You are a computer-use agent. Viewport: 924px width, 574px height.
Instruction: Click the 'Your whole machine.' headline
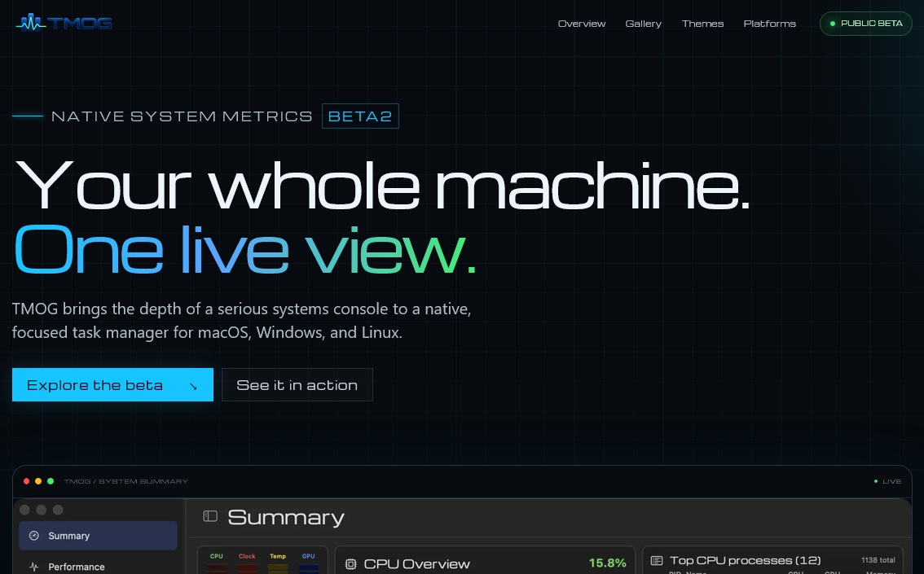pos(382,186)
